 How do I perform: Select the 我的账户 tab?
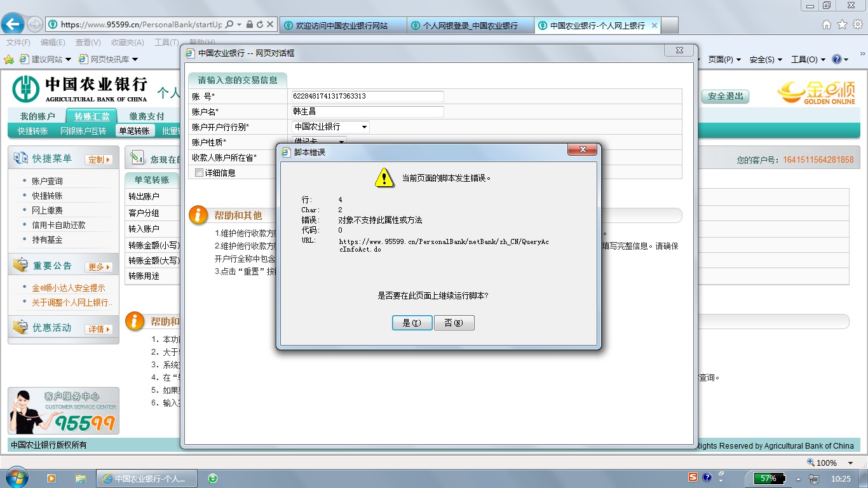[x=37, y=116]
